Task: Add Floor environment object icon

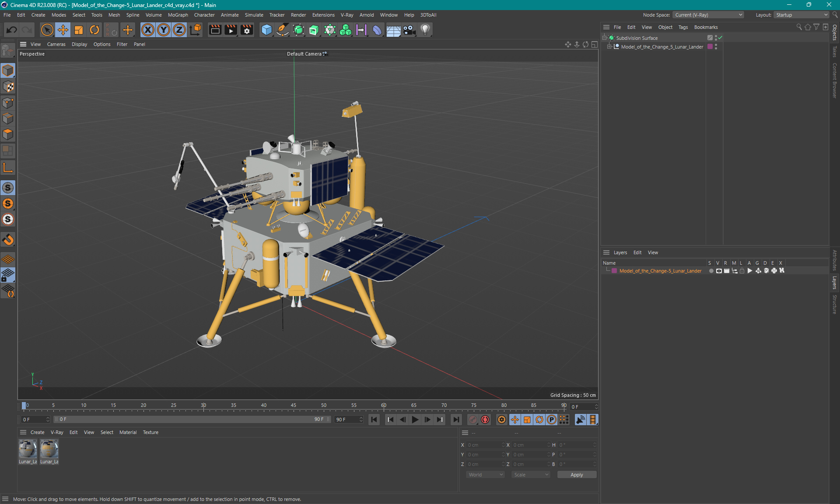Action: pyautogui.click(x=393, y=30)
